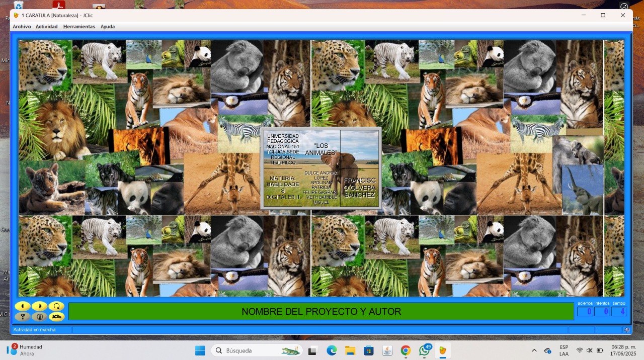Advance to the next activity with the right arrow
Screen dimensions: 644x360
[x=40, y=306]
